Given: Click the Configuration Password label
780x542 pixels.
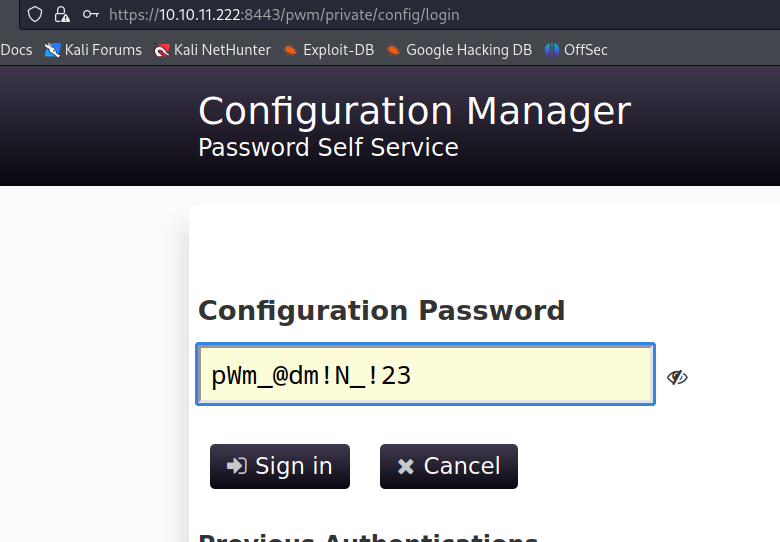Looking at the screenshot, I should (381, 310).
